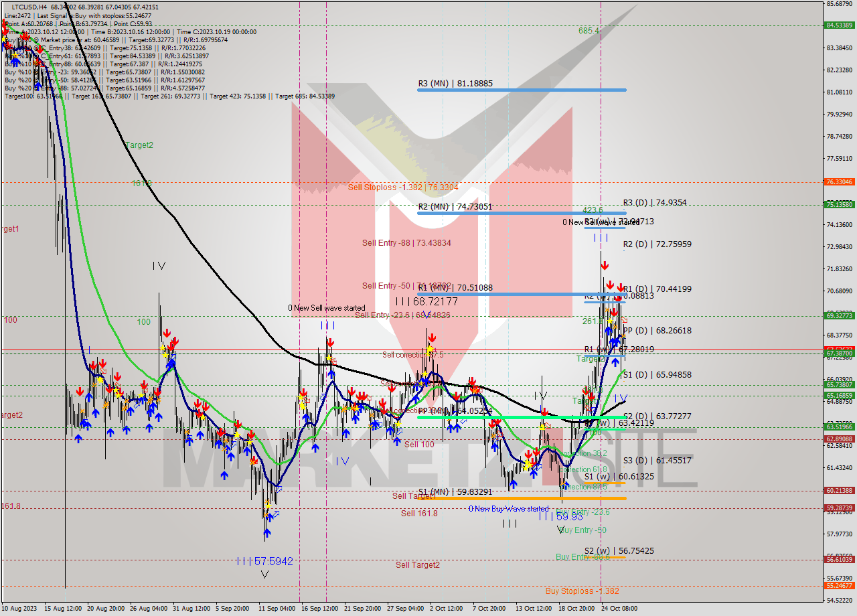Click the '7 Oct 20:00' time axis label
857x616 pixels.
click(488, 609)
